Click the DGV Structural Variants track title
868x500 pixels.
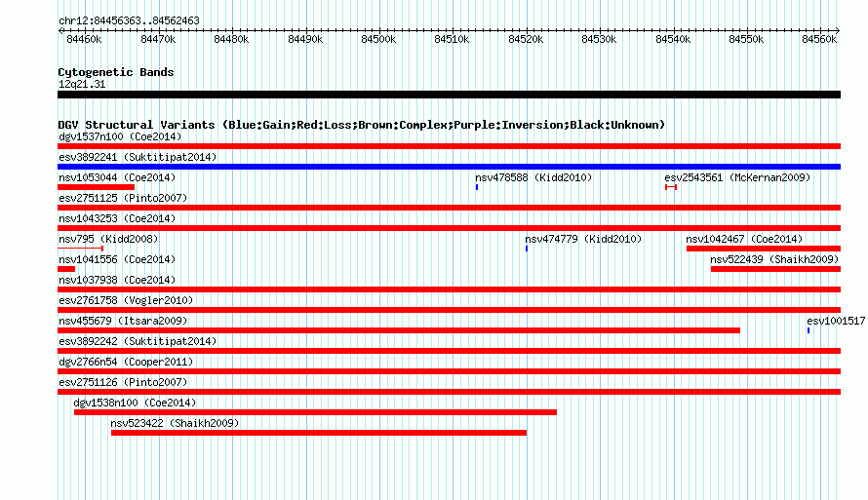pos(362,125)
